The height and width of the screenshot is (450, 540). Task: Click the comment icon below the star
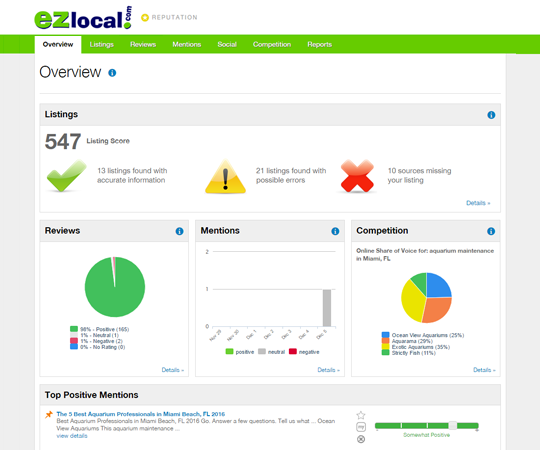(x=361, y=427)
